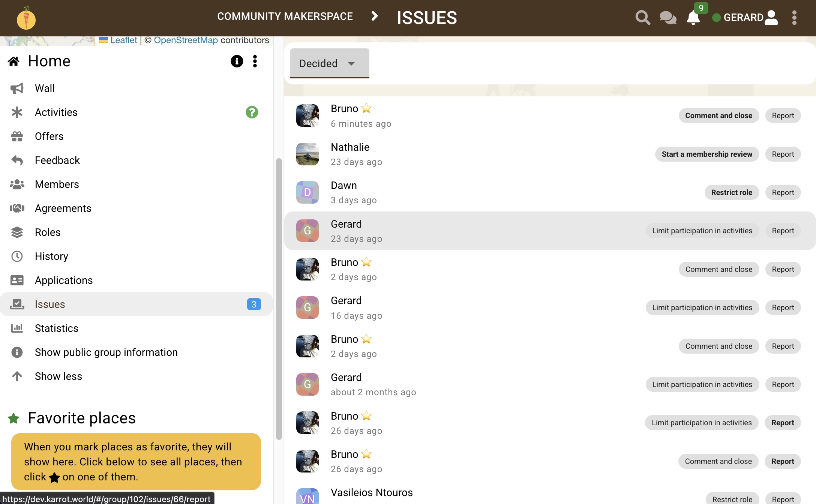
Task: Click Report on Dawn's issue
Action: coord(783,192)
